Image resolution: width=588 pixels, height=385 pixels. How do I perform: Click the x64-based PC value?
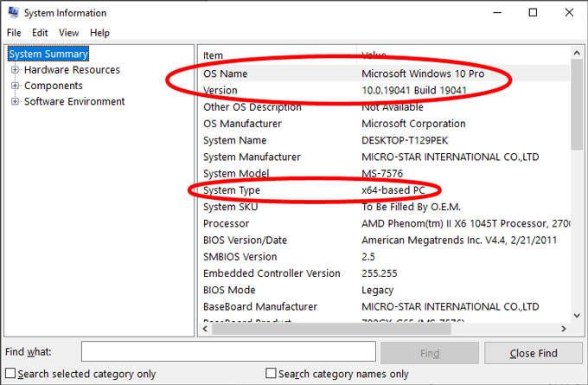pyautogui.click(x=393, y=190)
